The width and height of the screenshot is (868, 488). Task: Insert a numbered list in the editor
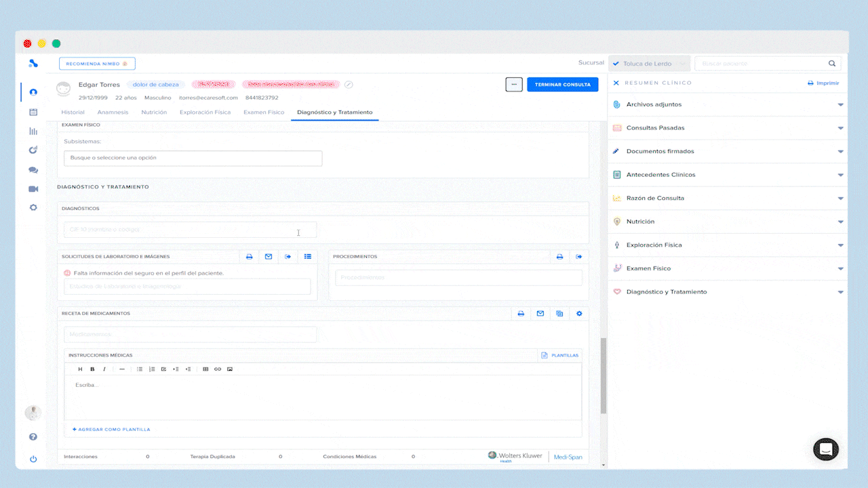[x=152, y=369]
